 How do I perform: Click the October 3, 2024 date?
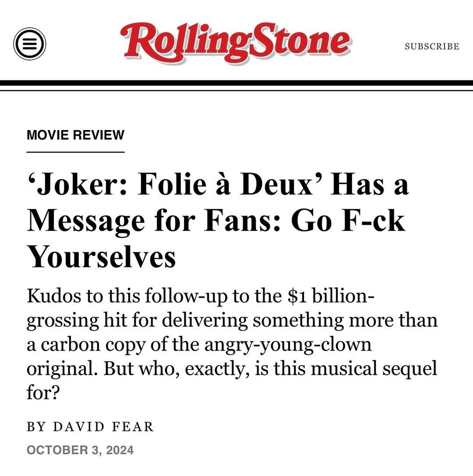coord(80,450)
